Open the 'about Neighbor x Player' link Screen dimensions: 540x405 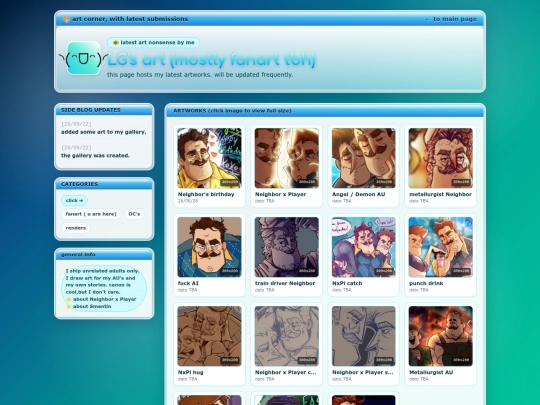coord(104,299)
